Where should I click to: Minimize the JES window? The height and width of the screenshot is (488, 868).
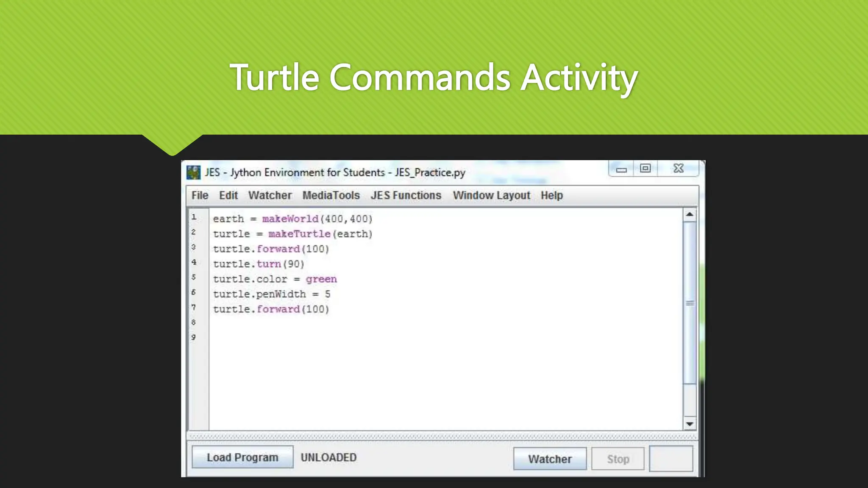(x=621, y=169)
